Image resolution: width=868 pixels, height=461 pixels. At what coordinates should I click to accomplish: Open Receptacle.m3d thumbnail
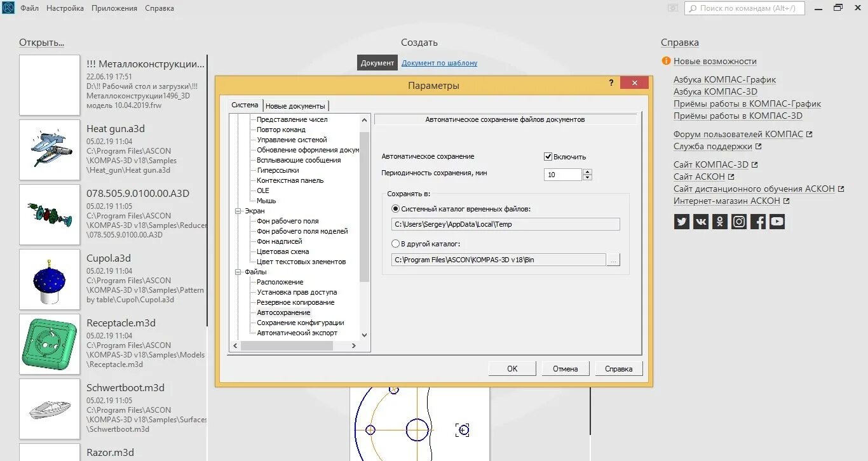pos(50,344)
